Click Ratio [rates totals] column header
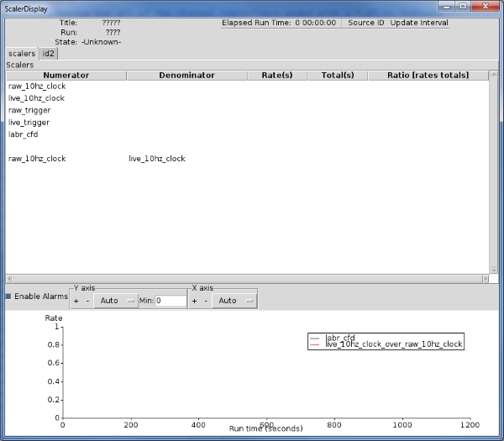This screenshot has height=441, width=504. tap(428, 76)
